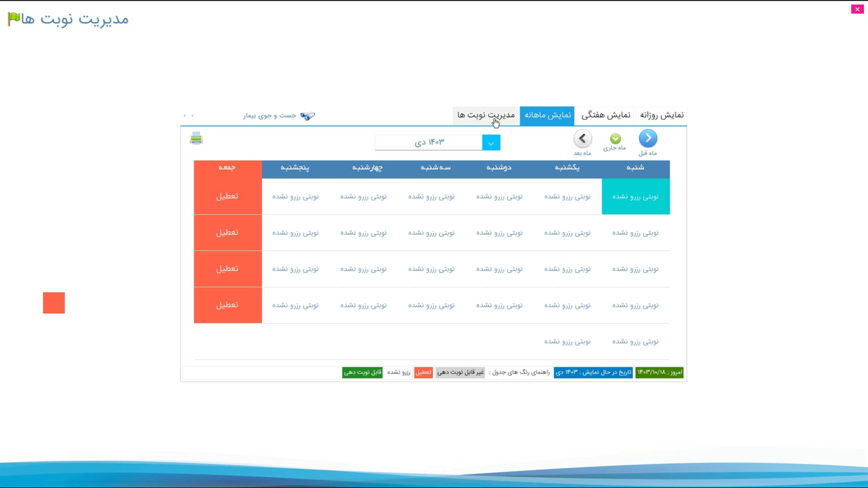Click the binoculars patient search icon
The image size is (868, 488).
(307, 116)
